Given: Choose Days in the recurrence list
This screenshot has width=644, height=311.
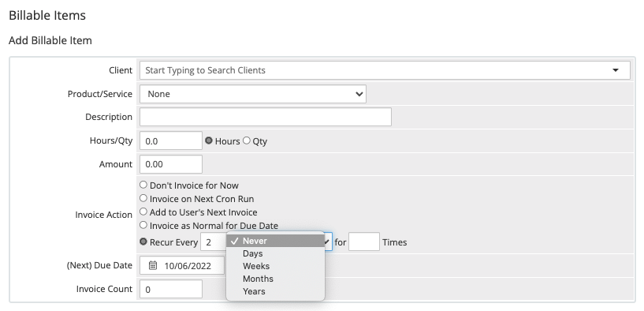Looking at the screenshot, I should pos(275,253).
